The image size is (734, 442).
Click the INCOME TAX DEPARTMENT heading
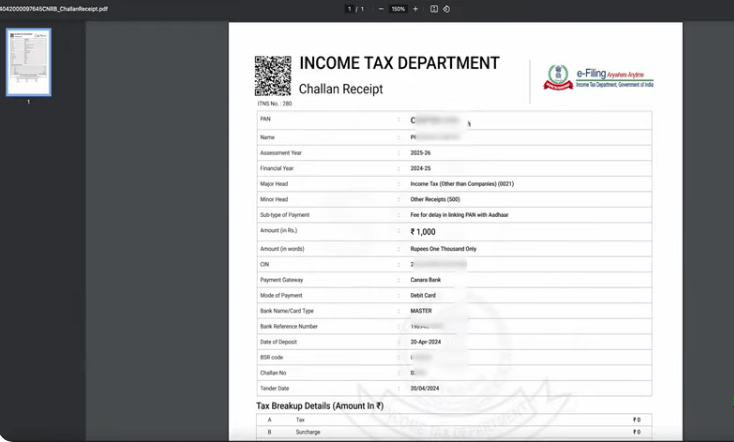click(399, 64)
